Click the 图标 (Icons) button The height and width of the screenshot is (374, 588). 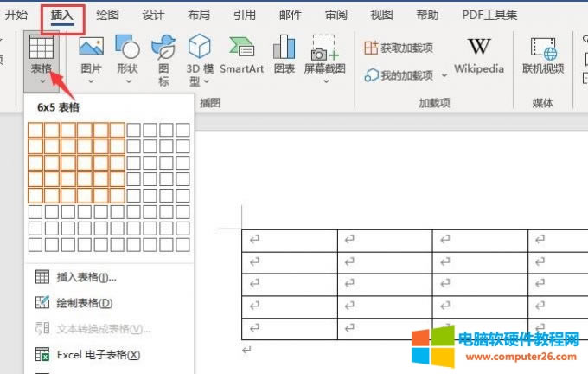click(163, 49)
